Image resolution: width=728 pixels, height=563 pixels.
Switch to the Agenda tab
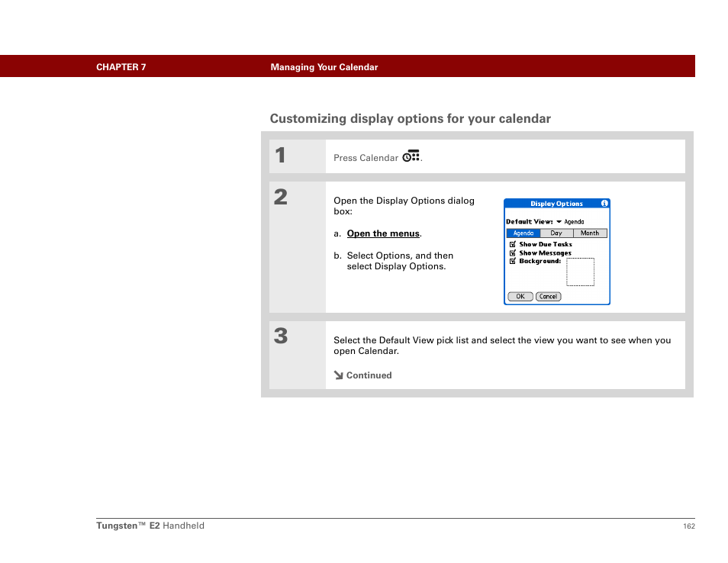[523, 233]
